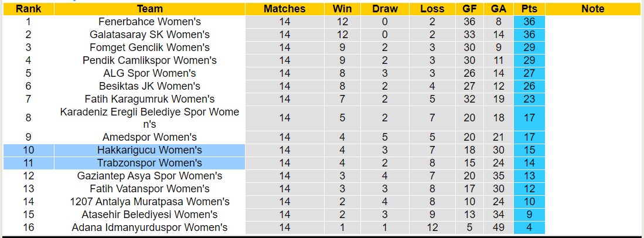Click Fenerbahce's 36 points cell
This screenshot has width=644, height=238.
coord(529,22)
